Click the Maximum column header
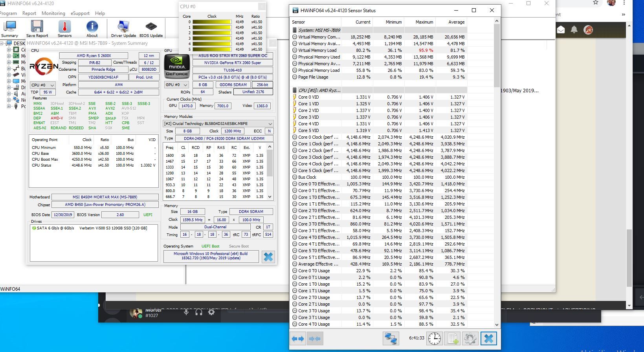 [420, 22]
